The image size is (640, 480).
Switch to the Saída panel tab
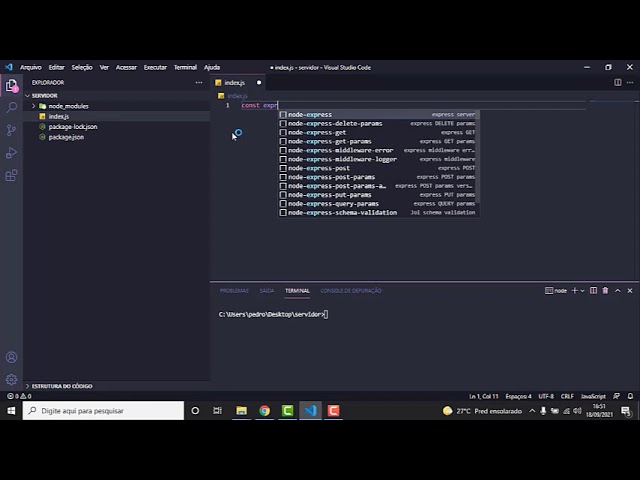click(267, 291)
